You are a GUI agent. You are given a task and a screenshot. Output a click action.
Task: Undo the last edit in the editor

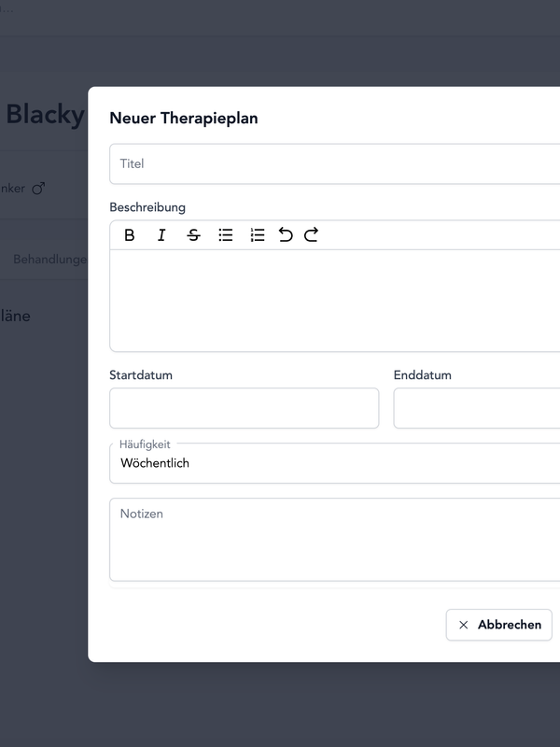click(x=286, y=235)
